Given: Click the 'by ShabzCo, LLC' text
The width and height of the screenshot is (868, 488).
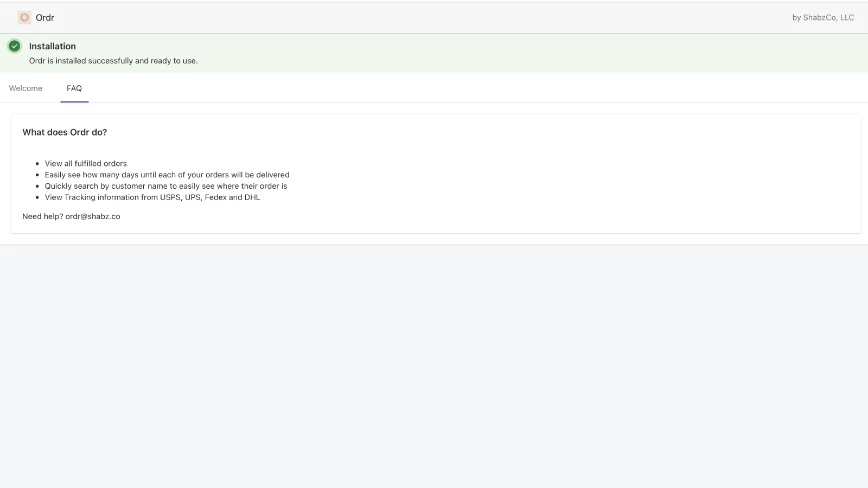Looking at the screenshot, I should [x=823, y=17].
